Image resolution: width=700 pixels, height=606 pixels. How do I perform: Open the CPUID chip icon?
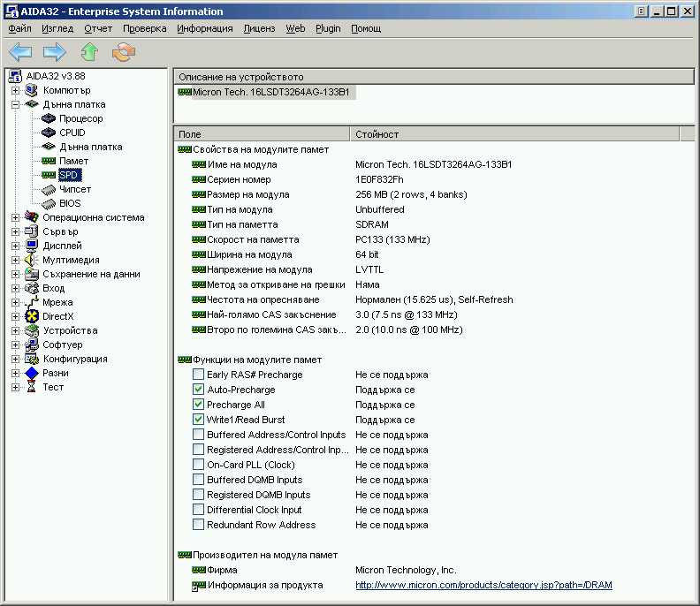click(49, 133)
